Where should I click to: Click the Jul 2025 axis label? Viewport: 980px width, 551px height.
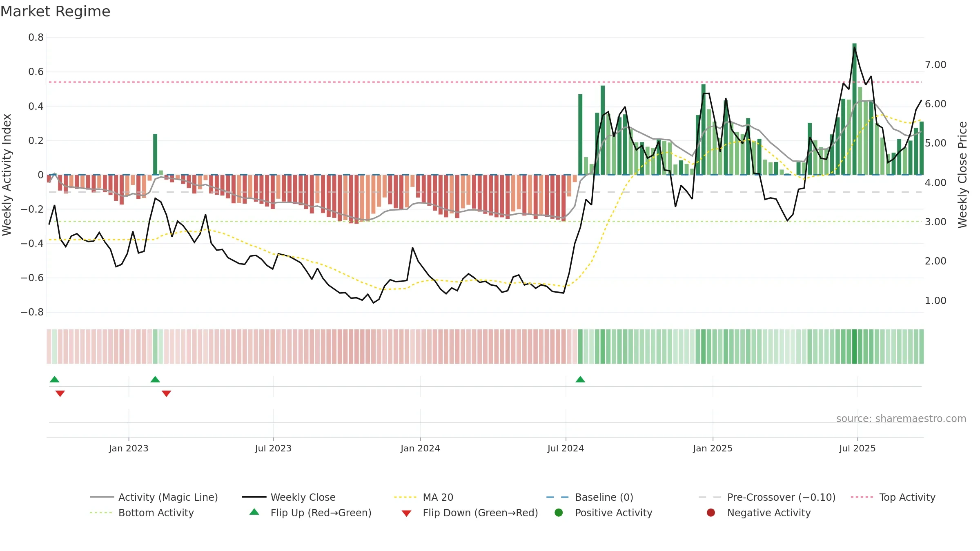[857, 449]
